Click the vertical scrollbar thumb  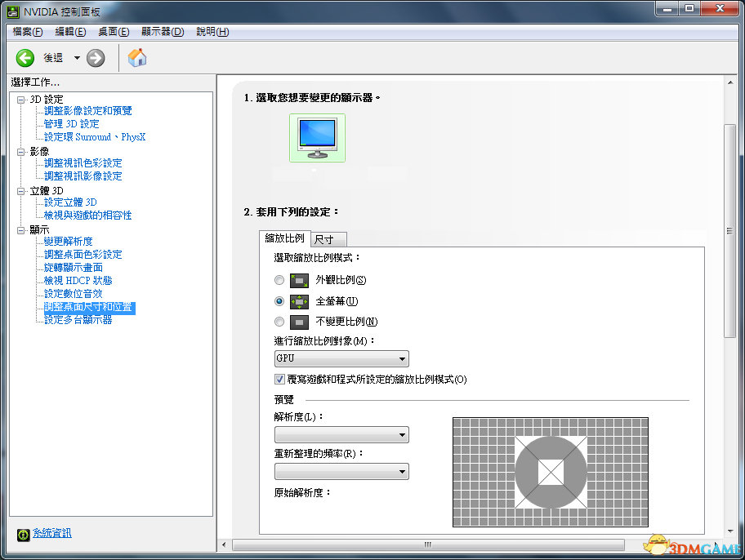729,231
